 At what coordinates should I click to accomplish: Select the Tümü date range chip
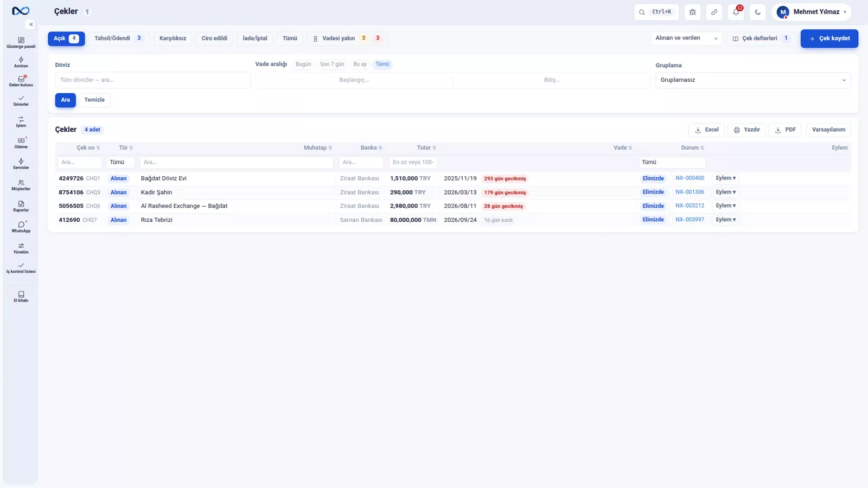(382, 64)
